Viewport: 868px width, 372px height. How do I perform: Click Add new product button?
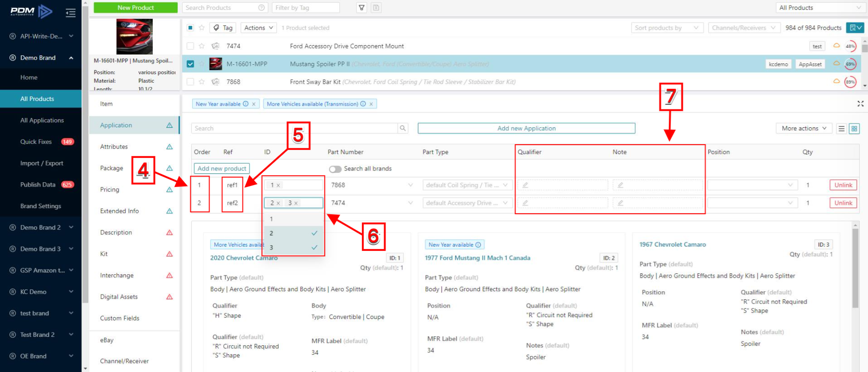coord(222,169)
